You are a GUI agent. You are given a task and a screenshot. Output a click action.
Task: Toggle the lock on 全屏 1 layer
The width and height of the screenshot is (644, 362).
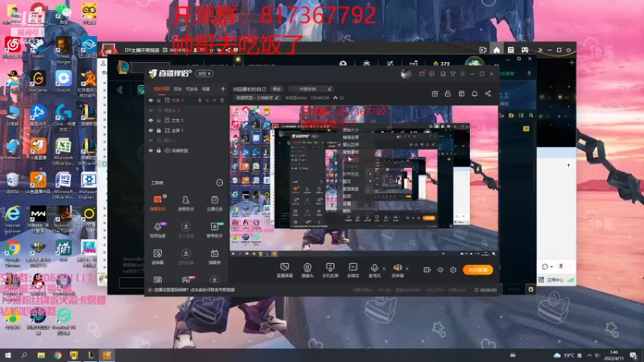click(x=159, y=130)
